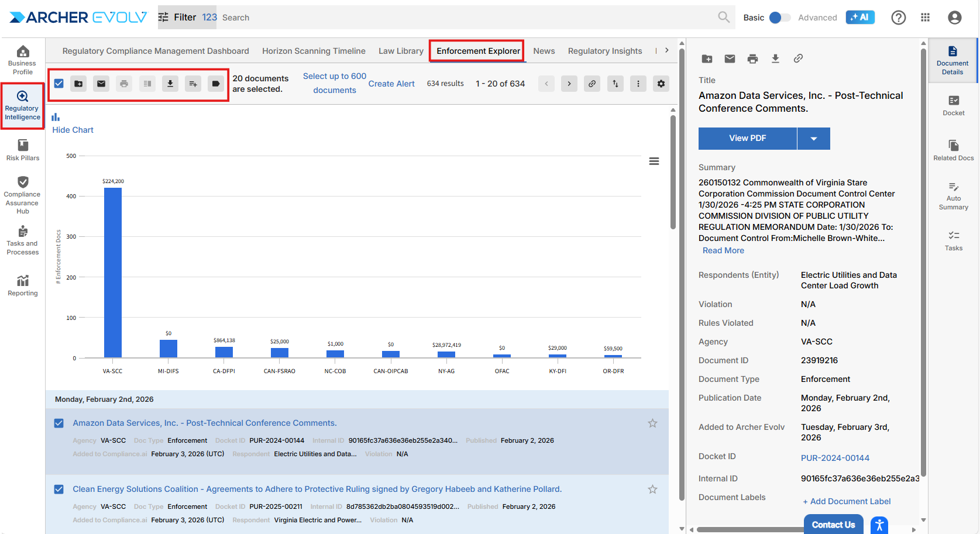Email selected documents from the results toolbar
Screen dimensions: 980x534
pos(101,84)
